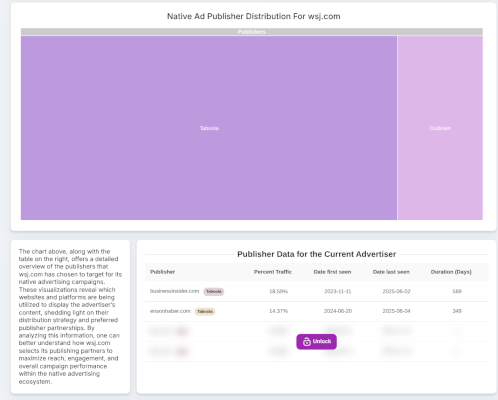498x400 pixels.
Task: Click the purple Unlock button
Action: point(316,342)
